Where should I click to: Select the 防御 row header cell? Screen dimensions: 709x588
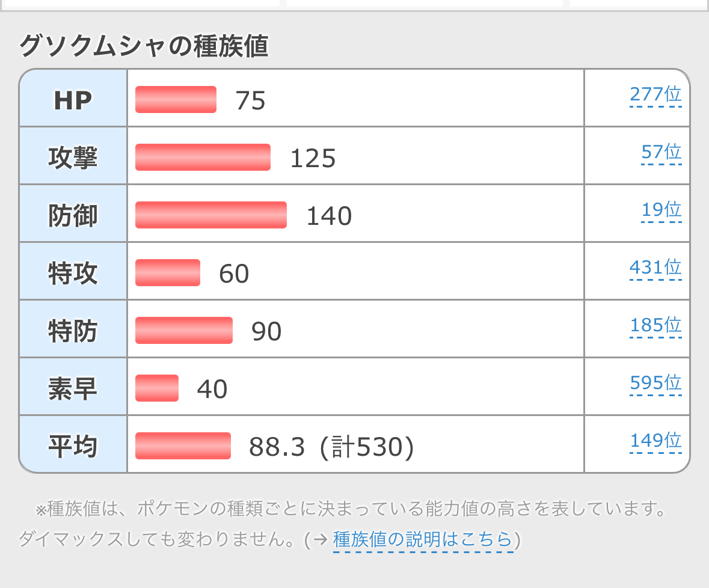point(73,215)
